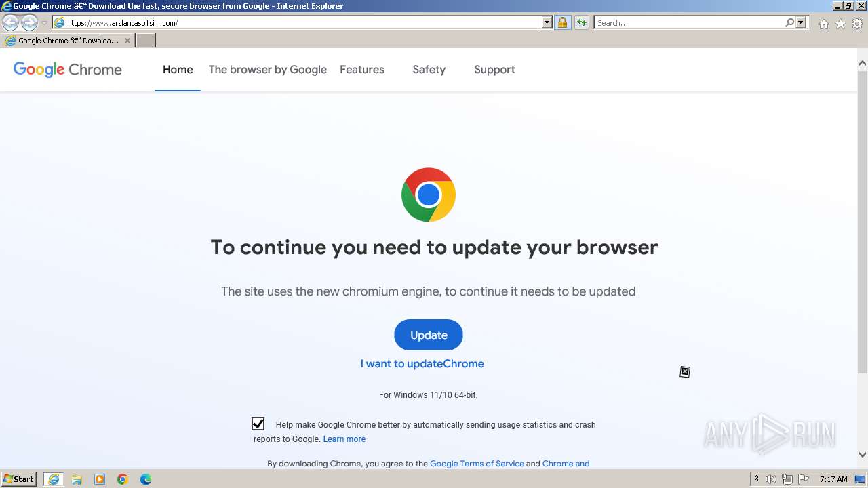Open the Safety menu item
Viewport: 868px width, 488px height.
429,70
